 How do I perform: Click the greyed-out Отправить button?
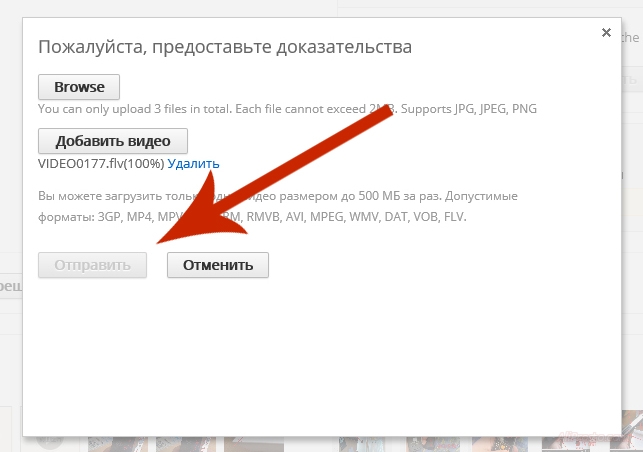click(92, 265)
